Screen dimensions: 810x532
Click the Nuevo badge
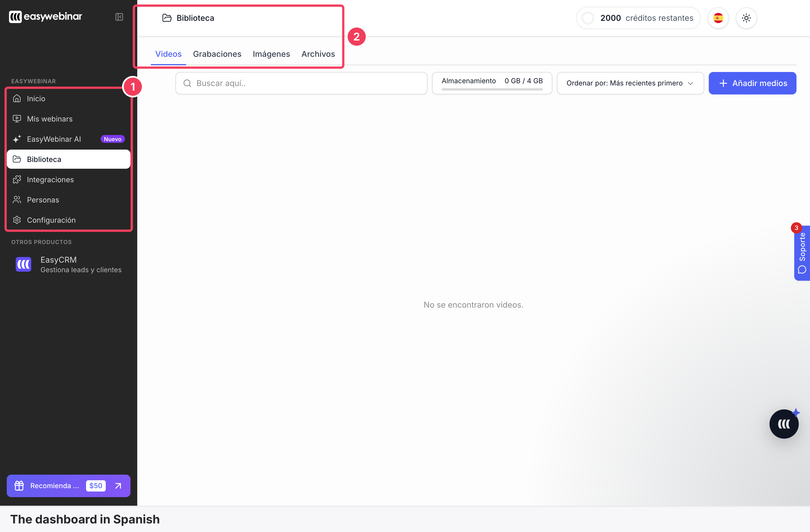[113, 139]
